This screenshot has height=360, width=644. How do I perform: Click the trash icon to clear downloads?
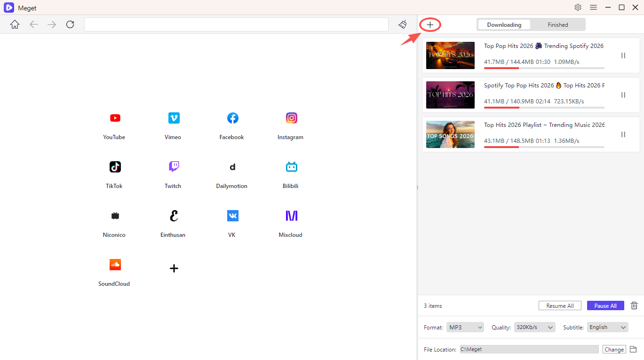coord(634,305)
